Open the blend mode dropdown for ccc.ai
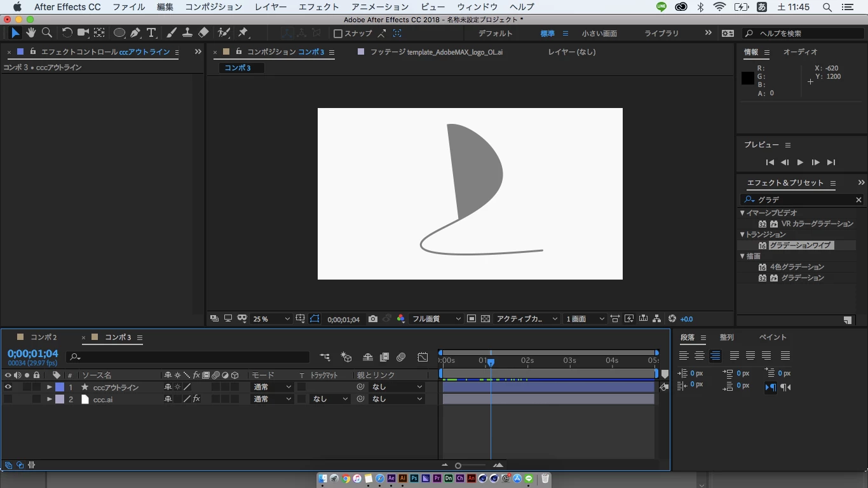This screenshot has height=488, width=868. coord(272,399)
